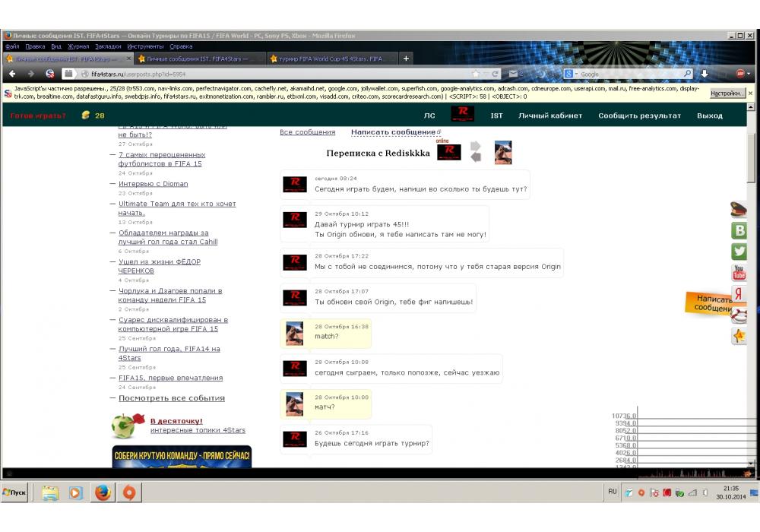Open the NoScript Настройки options button

click(727, 93)
